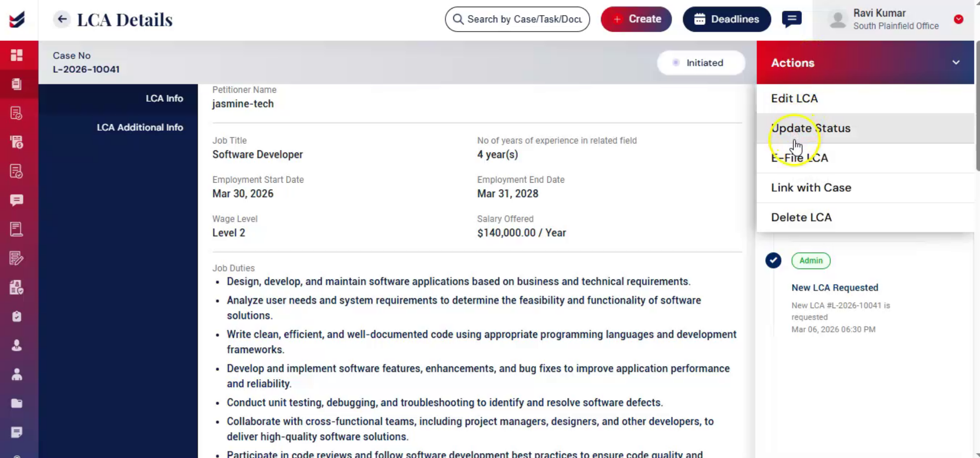Image resolution: width=980 pixels, height=458 pixels.
Task: Select Delete LCA action
Action: tap(865, 217)
